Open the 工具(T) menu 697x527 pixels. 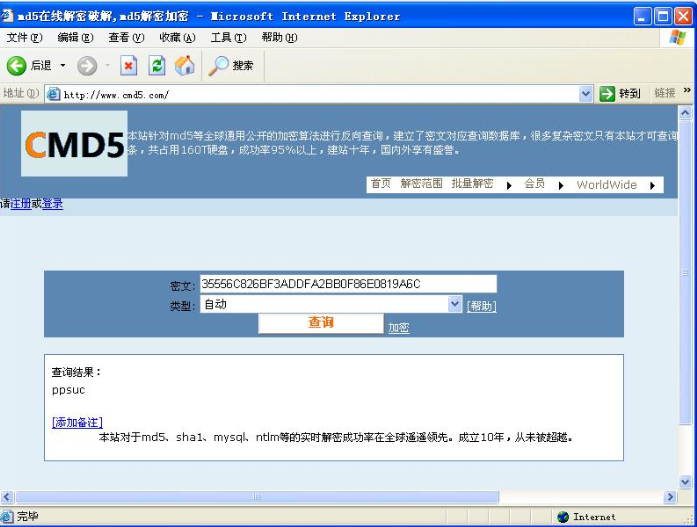point(228,38)
